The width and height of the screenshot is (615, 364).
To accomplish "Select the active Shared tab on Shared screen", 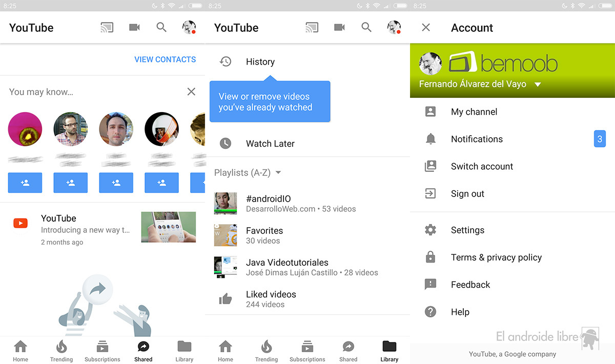I will (x=143, y=351).
